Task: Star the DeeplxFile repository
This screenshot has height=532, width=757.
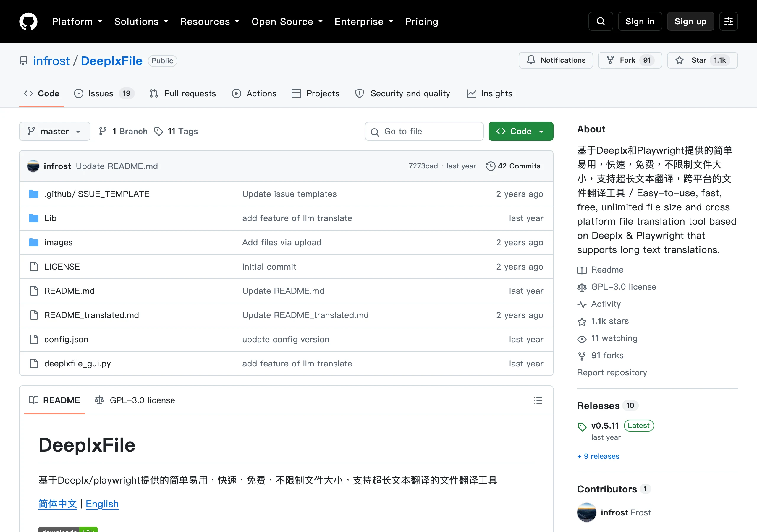Action: click(x=702, y=60)
